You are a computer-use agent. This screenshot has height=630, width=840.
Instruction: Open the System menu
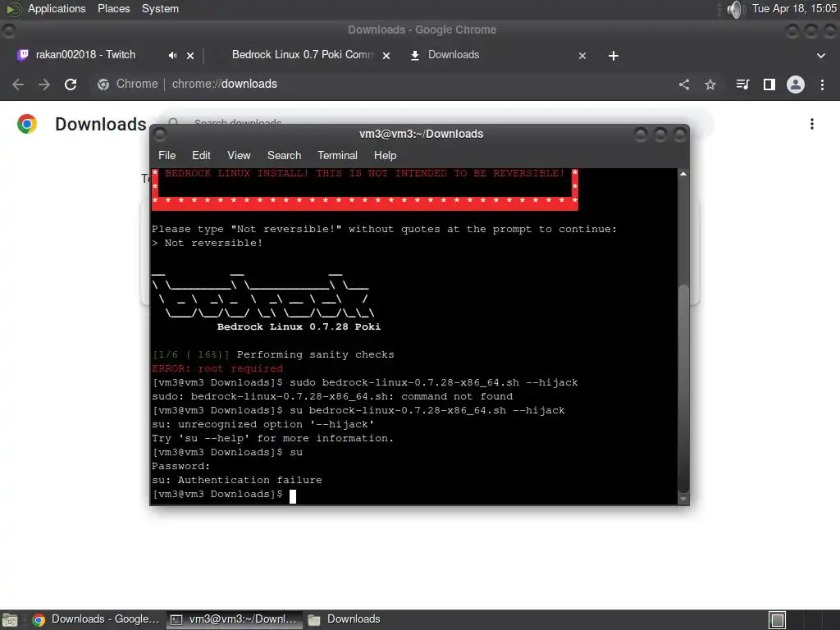tap(160, 8)
